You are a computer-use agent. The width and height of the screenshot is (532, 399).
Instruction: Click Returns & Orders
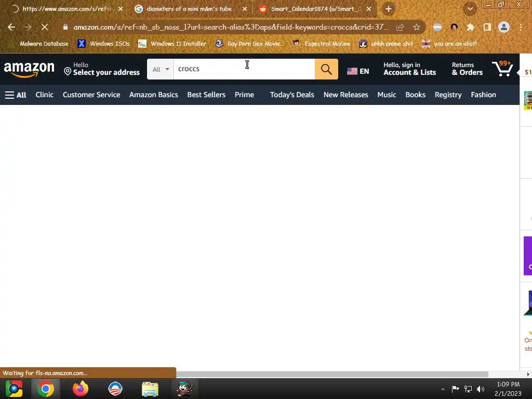(467, 69)
